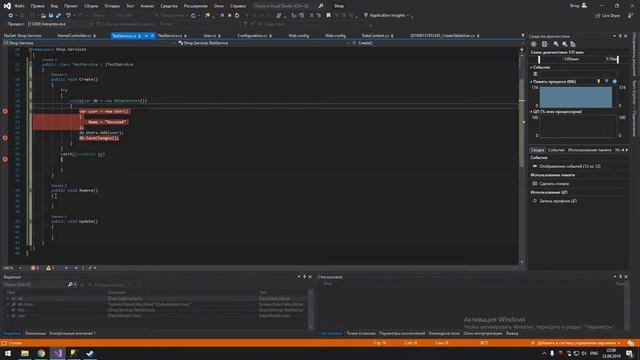Click the Undo toolbar icon

point(68,16)
